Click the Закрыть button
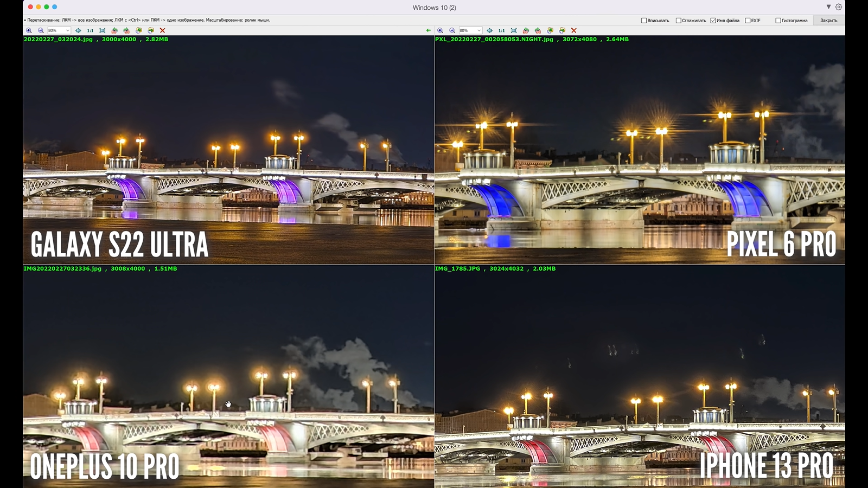Screen dimensions: 868x488 click(x=828, y=21)
